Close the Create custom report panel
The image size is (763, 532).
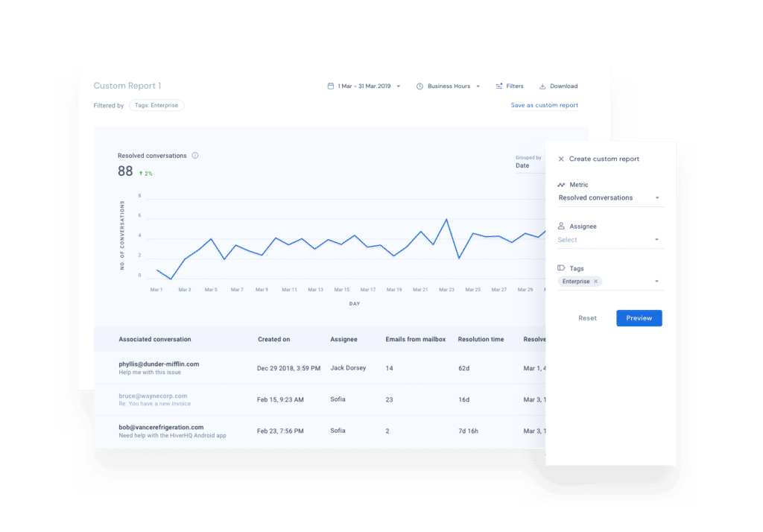tap(561, 159)
